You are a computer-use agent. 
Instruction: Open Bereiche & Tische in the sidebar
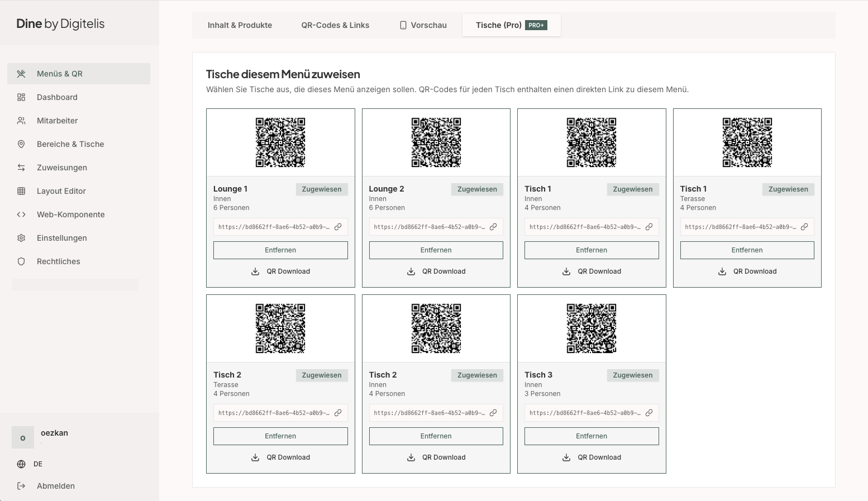point(79,144)
